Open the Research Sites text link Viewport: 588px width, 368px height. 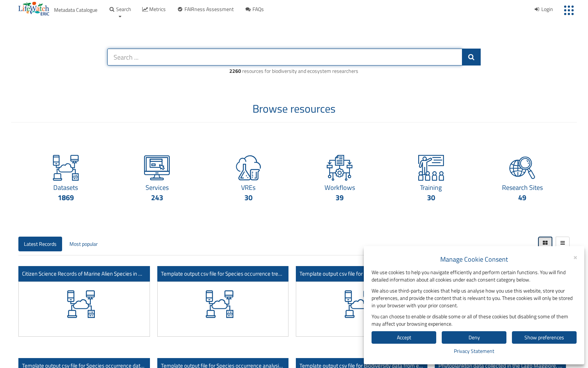522,188
